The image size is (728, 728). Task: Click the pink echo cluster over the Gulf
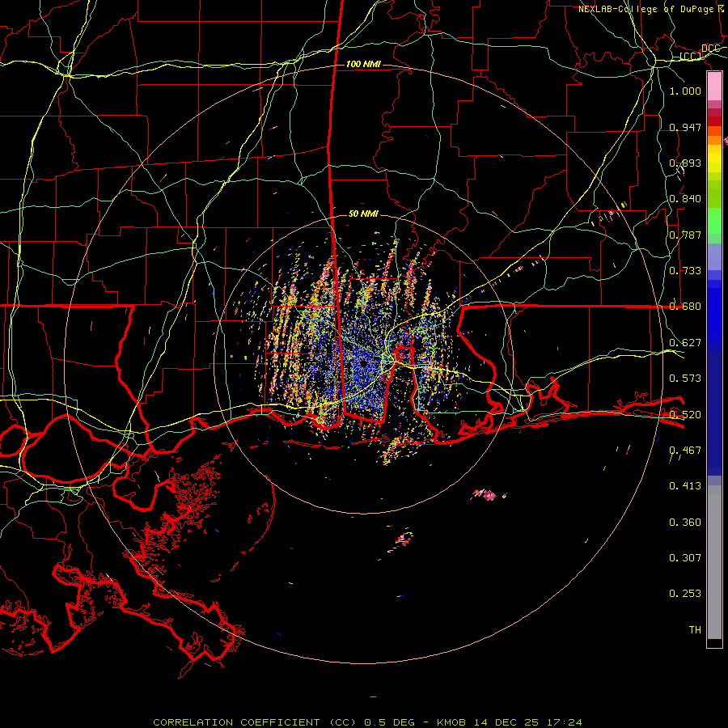(x=486, y=494)
